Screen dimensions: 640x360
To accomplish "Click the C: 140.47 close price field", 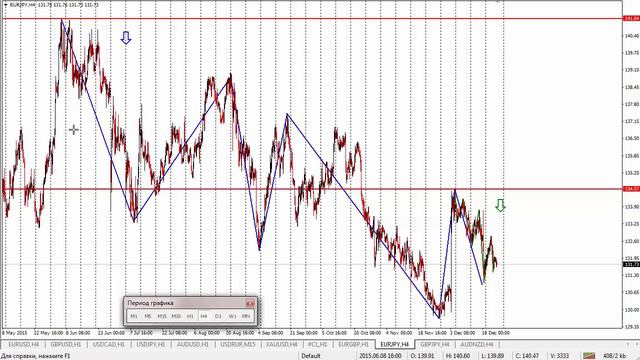I will pyautogui.click(x=527, y=356).
